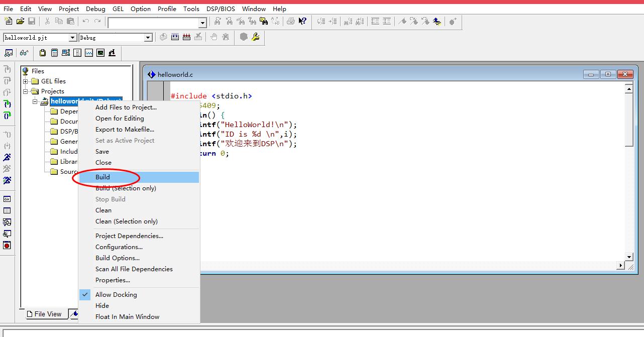The width and height of the screenshot is (644, 337).
Task: Select Build from the context menu
Action: [x=102, y=177]
